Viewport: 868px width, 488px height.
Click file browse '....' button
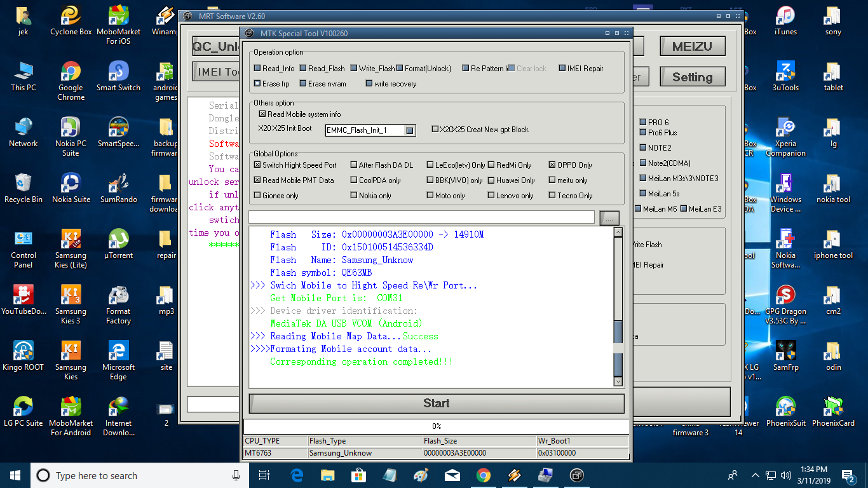tap(609, 218)
